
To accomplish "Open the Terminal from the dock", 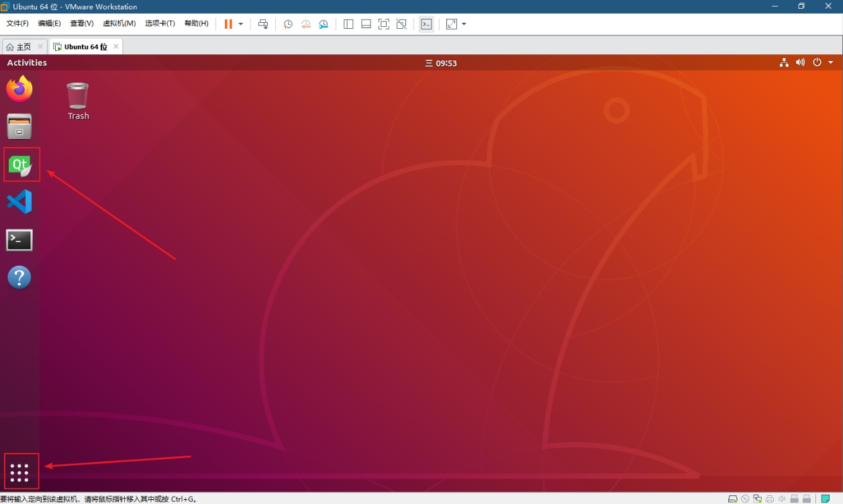I will pos(19,240).
